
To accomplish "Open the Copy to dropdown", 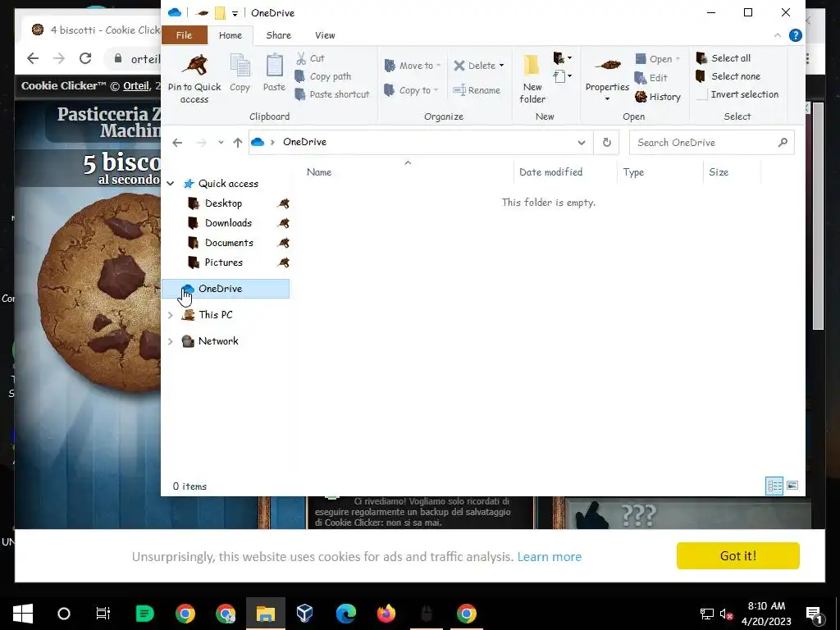I will [411, 90].
